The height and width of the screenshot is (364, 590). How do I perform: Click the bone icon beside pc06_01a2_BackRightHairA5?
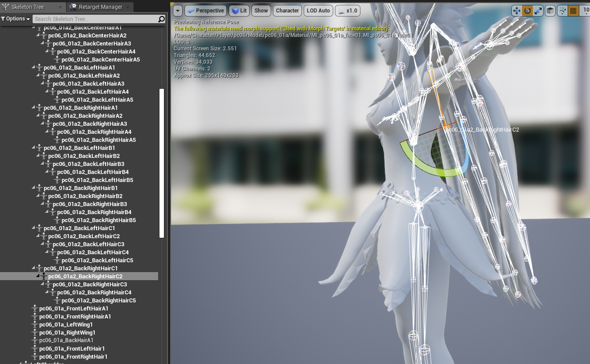pos(57,140)
